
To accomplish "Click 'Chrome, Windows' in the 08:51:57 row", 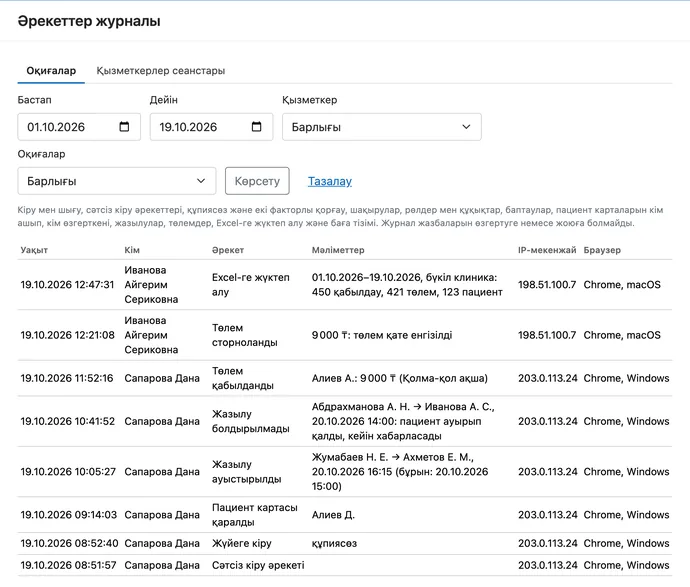I will click(626, 565).
